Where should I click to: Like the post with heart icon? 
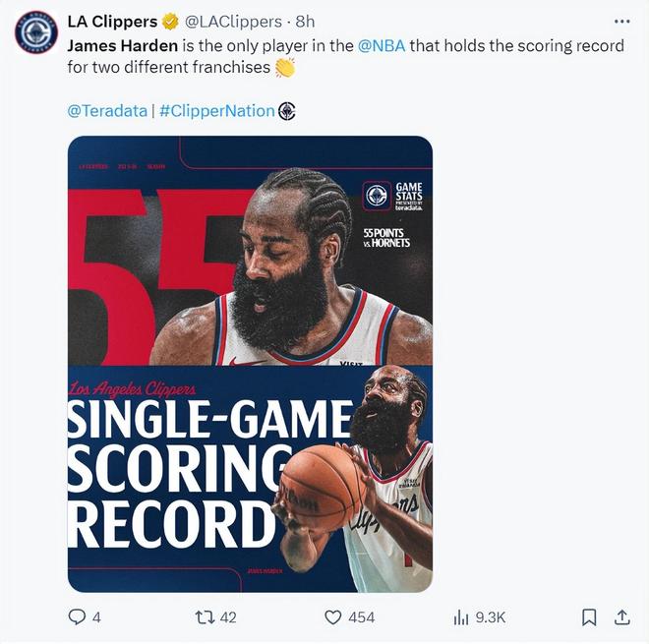click(x=332, y=617)
